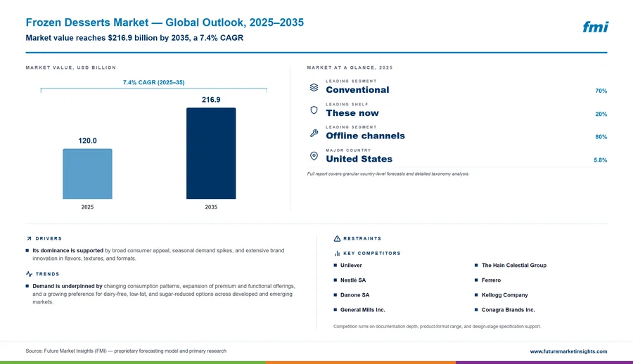633x364 pixels.
Task: Click the 216.9 value label
Action: pyautogui.click(x=211, y=100)
